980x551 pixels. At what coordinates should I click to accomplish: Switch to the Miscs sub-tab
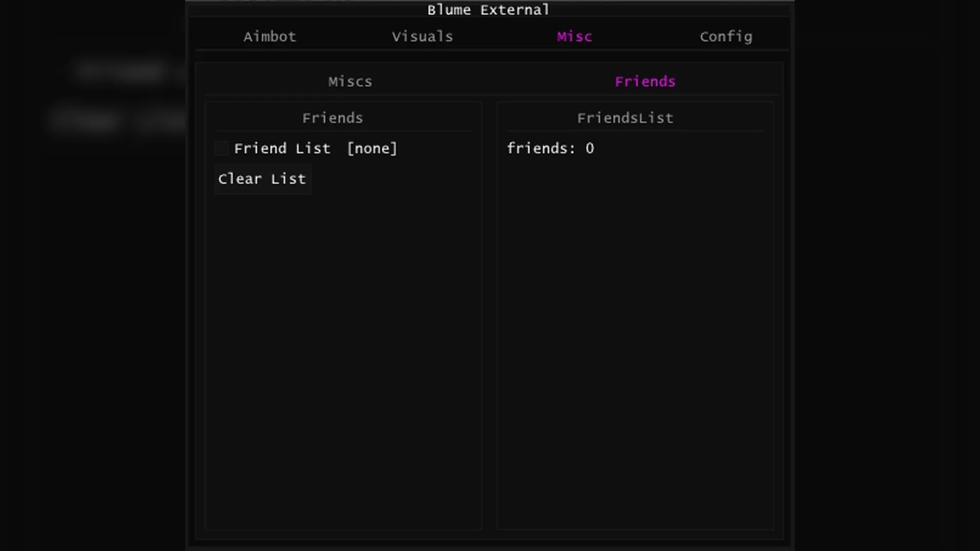point(350,82)
